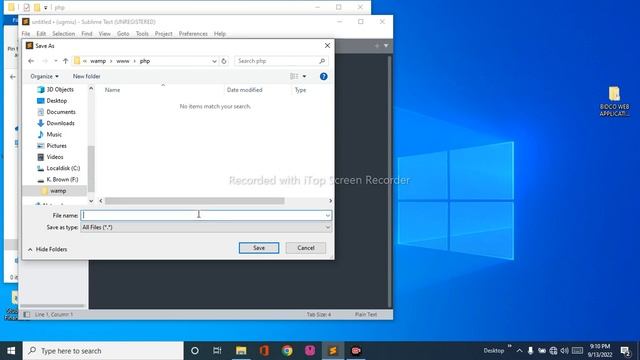Click Plain Text syntax selector

366,314
